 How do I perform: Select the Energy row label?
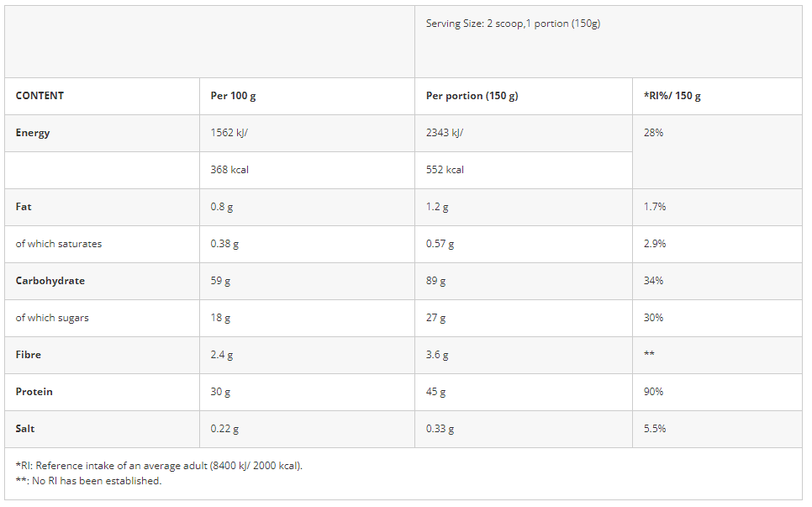tap(33, 133)
